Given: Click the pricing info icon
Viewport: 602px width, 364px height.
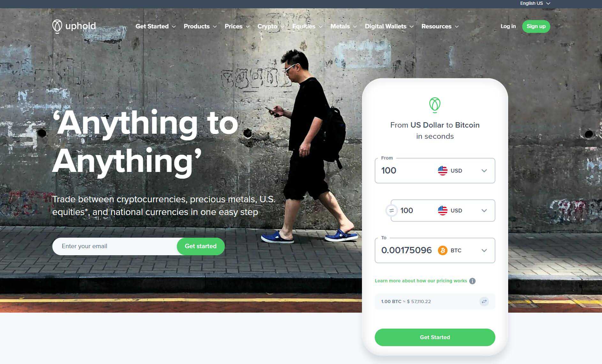Looking at the screenshot, I should coord(472,281).
